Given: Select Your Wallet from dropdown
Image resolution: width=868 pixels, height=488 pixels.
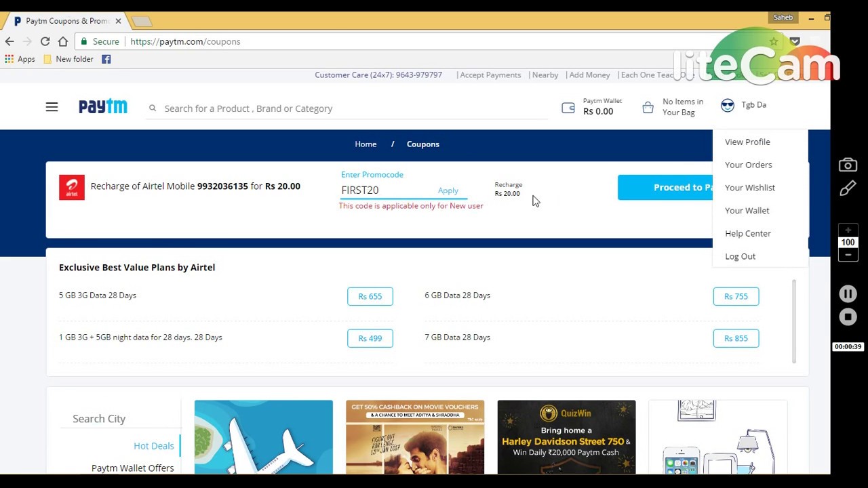Looking at the screenshot, I should point(747,211).
